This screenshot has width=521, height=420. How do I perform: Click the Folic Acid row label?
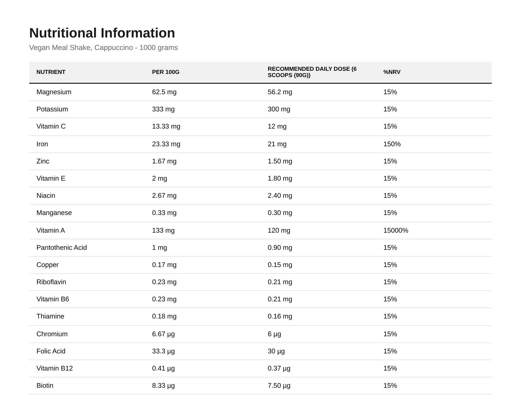click(x=51, y=351)
